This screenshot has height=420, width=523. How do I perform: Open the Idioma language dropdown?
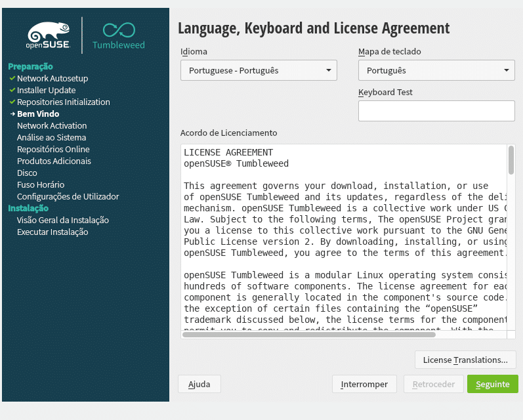[x=259, y=70]
